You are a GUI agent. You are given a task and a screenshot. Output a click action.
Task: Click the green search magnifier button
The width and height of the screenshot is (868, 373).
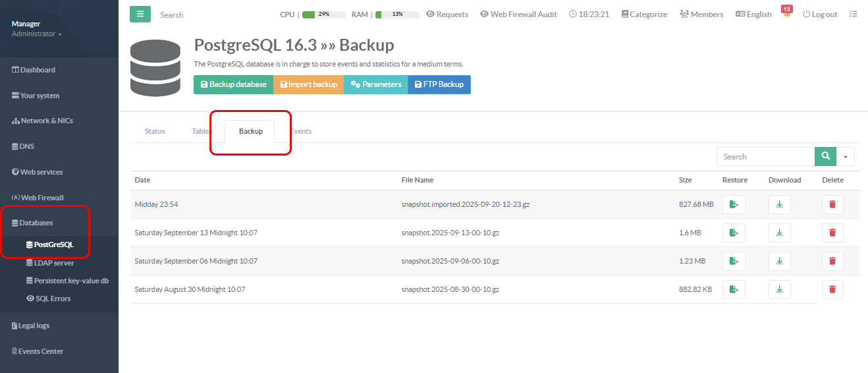[825, 157]
